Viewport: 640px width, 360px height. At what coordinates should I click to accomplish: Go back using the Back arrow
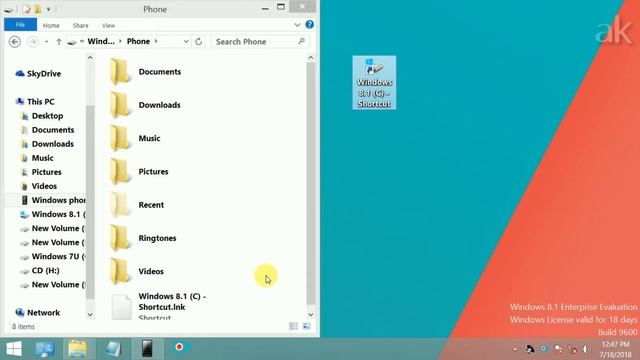(x=15, y=42)
